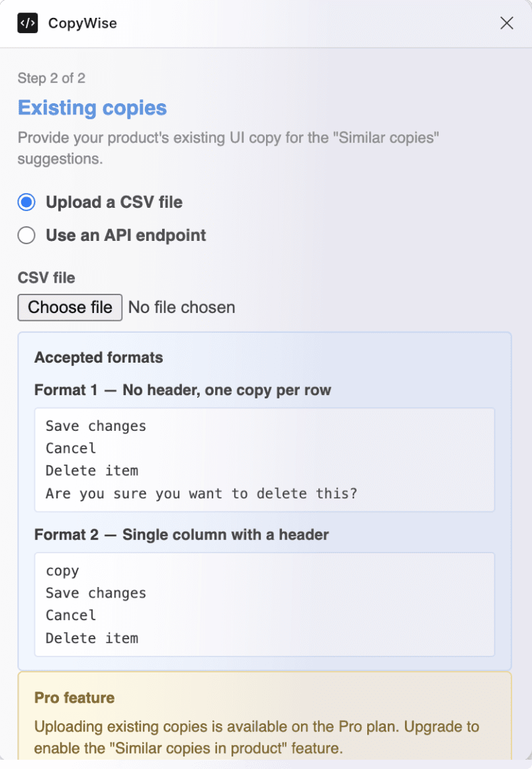The width and height of the screenshot is (532, 769).
Task: Click the "copy" header row in Format 2
Action: (63, 570)
